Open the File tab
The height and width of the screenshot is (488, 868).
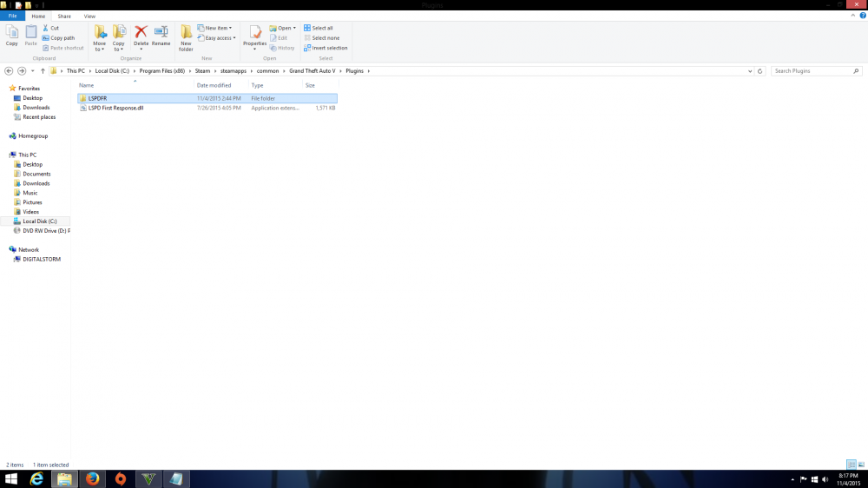[12, 16]
